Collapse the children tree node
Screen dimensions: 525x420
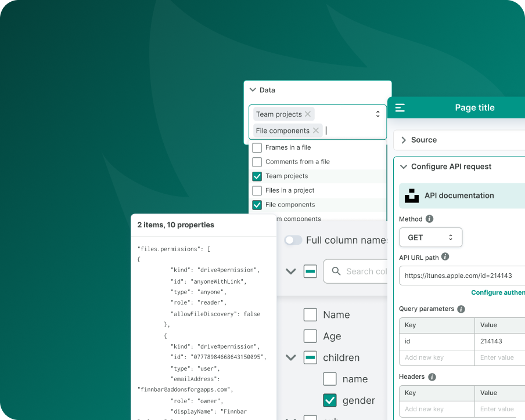coord(291,357)
